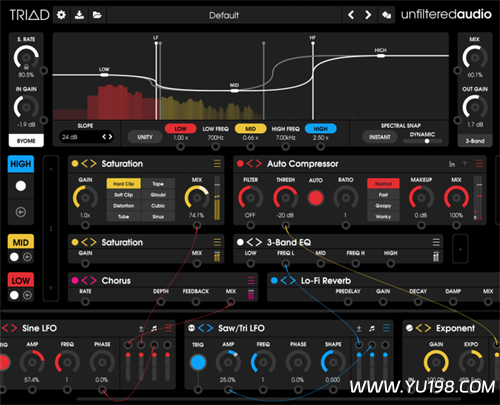
Task: Select the Goopy compressor mode
Action: tap(383, 206)
